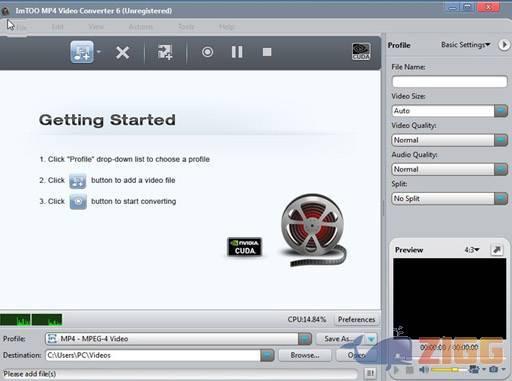Mute the preview volume speaker icon
512x381 pixels.
424,370
